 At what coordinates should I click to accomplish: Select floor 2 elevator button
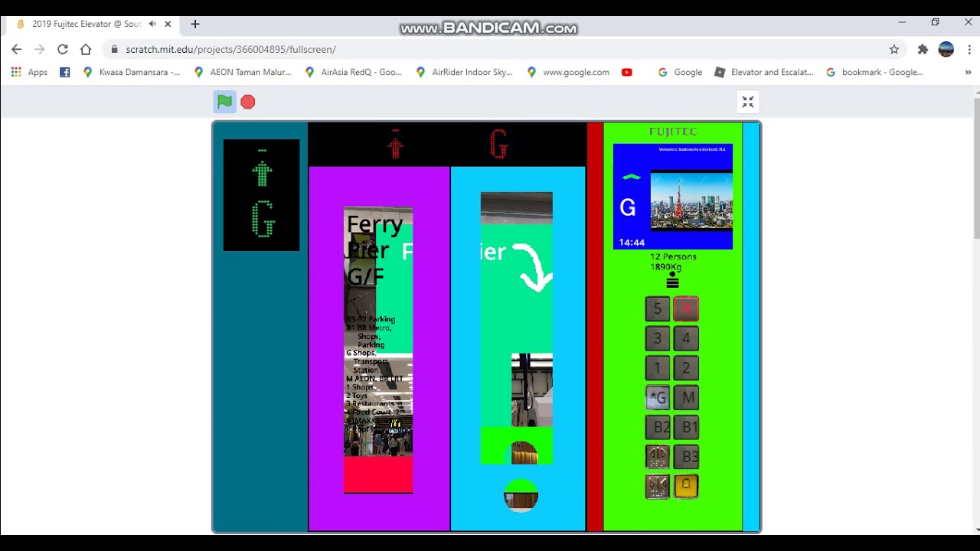(x=686, y=368)
